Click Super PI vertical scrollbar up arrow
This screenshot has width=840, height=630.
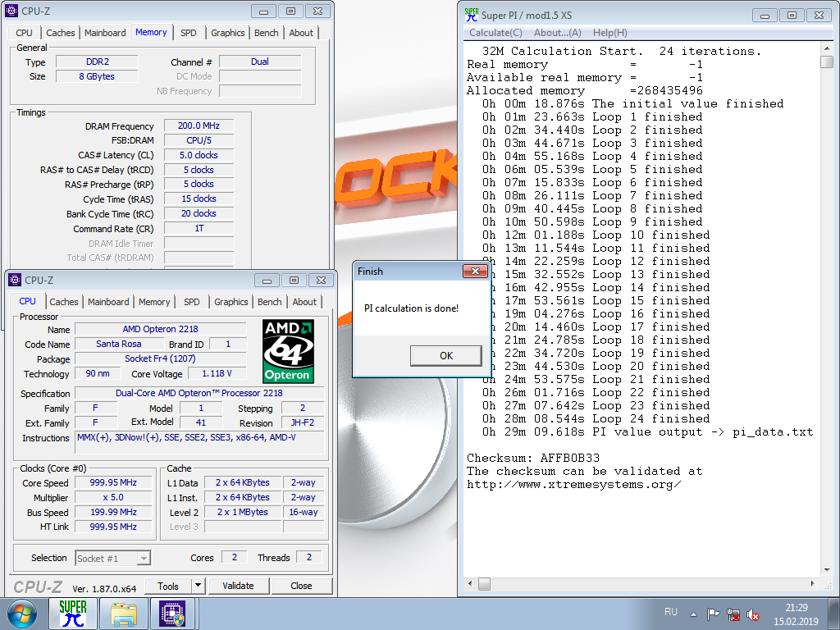827,48
